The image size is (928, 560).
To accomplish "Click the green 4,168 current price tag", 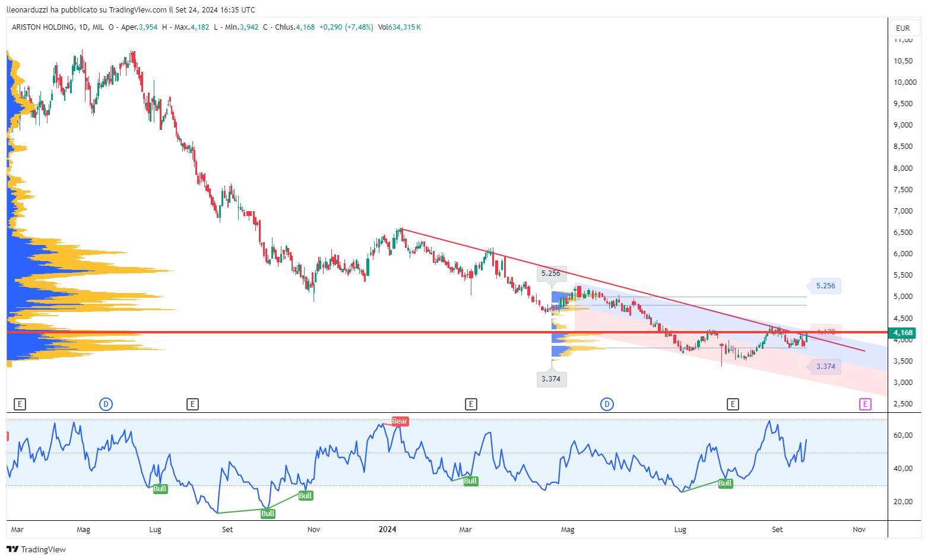I will coord(902,333).
